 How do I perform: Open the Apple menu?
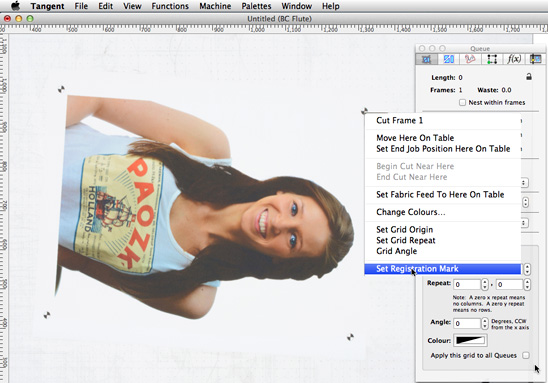point(15,6)
